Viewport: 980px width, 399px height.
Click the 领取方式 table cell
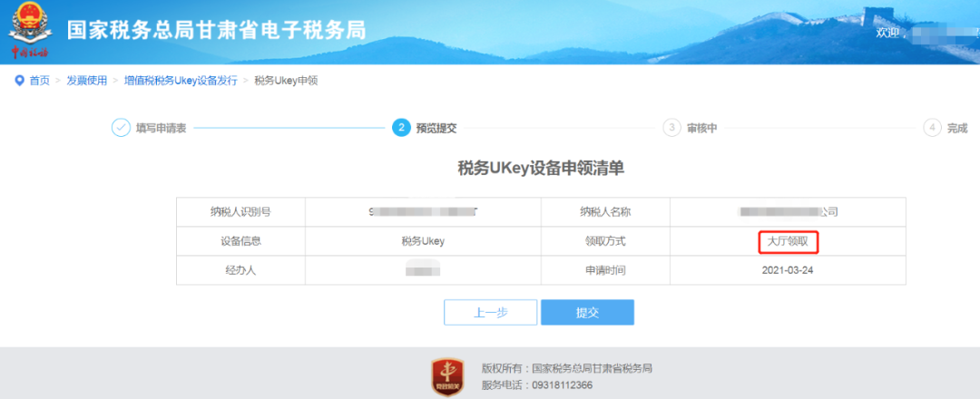605,241
